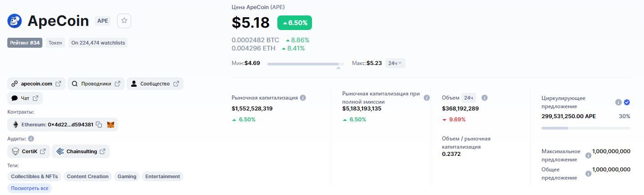Click the verified checkmark for circulating supply

[x=627, y=102]
